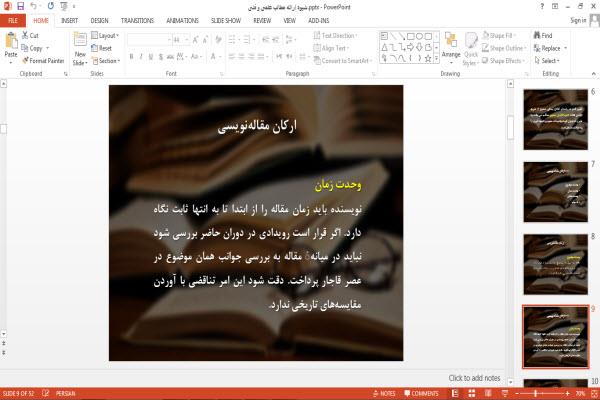
Task: Switch to the INSERT tab
Action: coord(69,21)
